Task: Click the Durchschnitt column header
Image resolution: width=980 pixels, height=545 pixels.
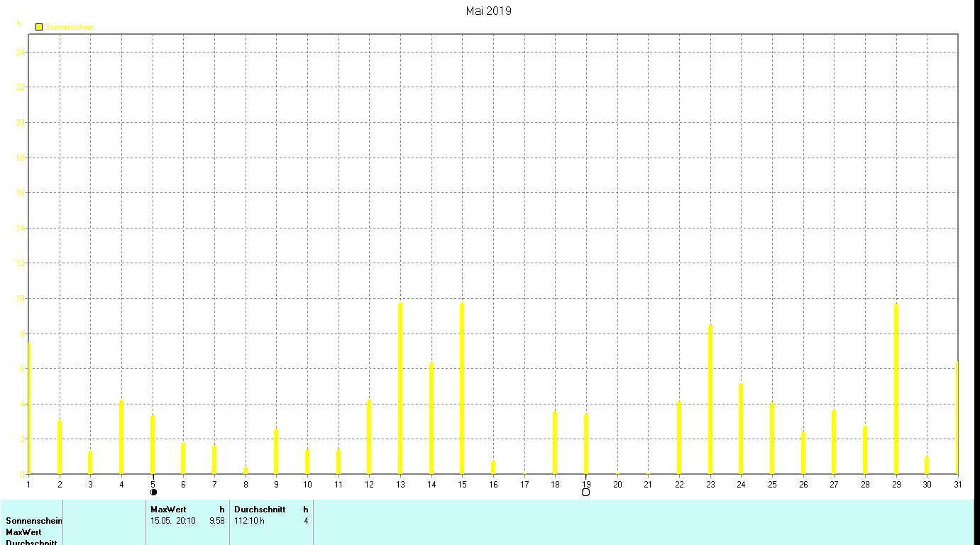Action: [260, 510]
